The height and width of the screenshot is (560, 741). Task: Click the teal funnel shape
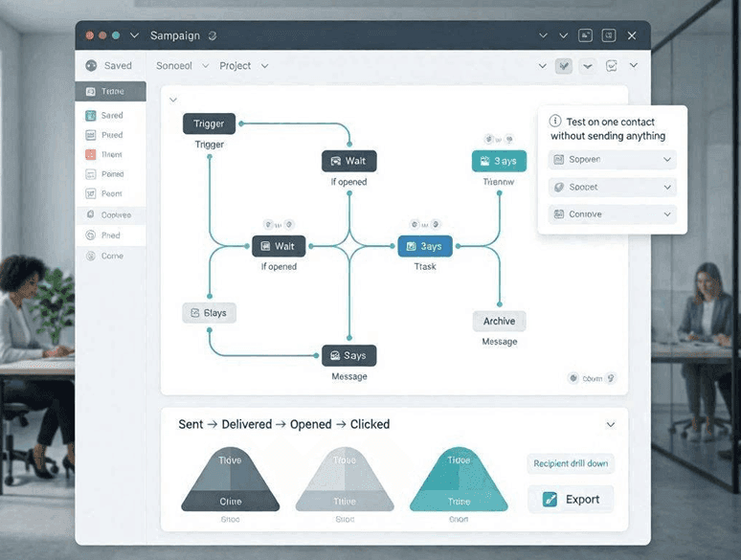459,480
